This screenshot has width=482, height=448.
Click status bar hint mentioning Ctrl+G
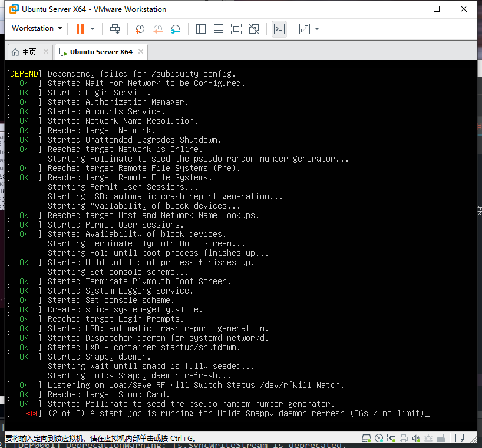(x=101, y=438)
